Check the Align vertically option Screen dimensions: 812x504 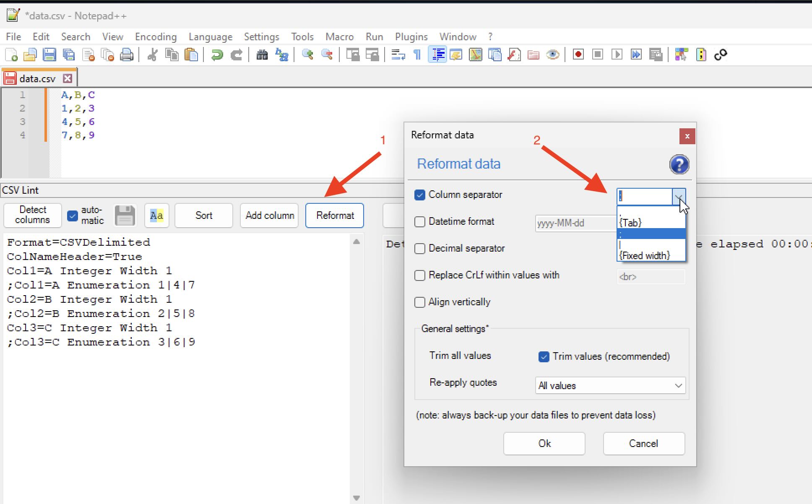click(420, 302)
